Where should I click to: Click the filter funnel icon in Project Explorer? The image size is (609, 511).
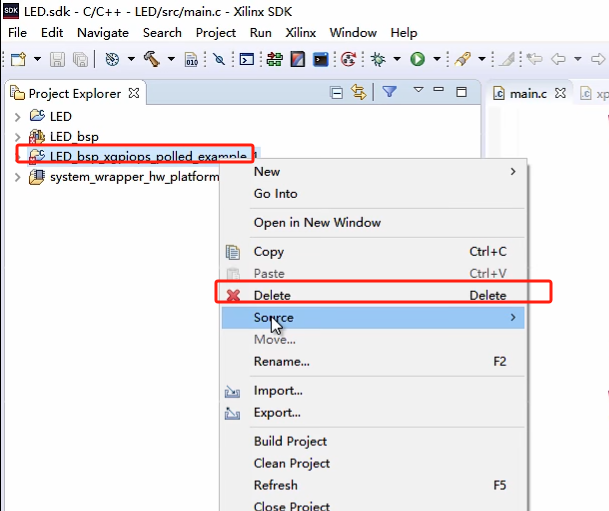pos(390,92)
